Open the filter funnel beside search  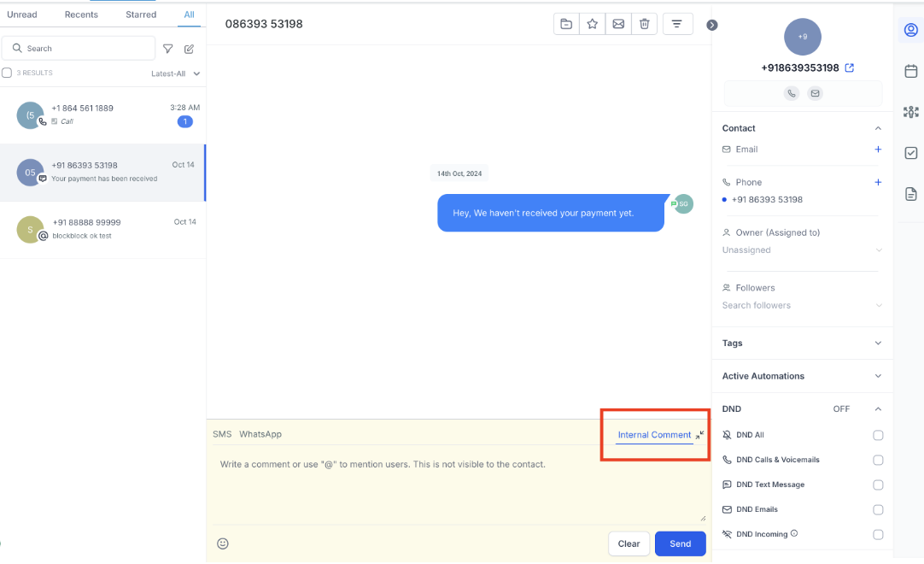(168, 49)
